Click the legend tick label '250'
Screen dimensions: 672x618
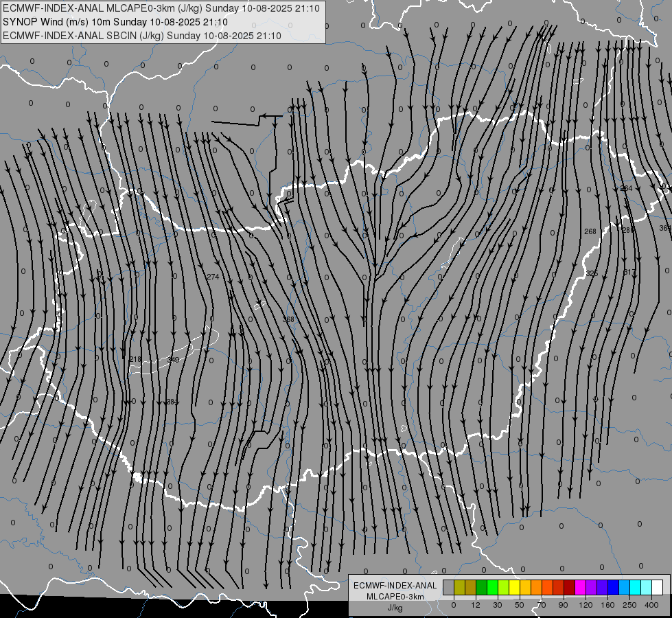[629, 605]
